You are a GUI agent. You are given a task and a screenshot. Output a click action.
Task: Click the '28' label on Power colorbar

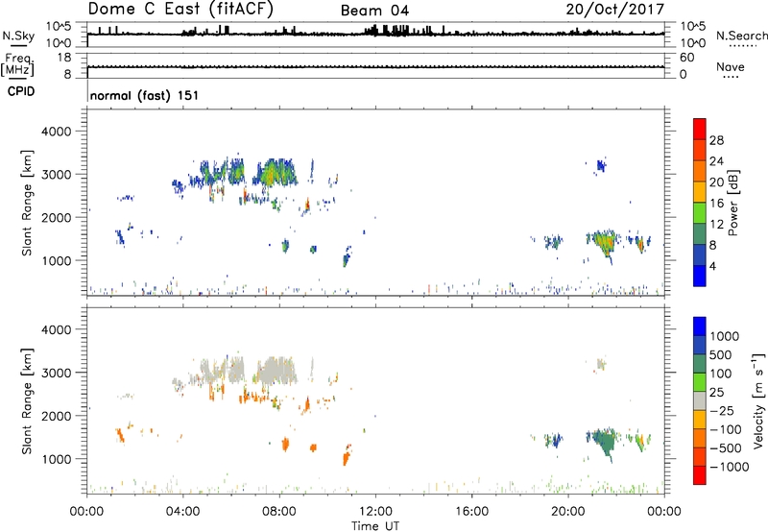coord(716,140)
